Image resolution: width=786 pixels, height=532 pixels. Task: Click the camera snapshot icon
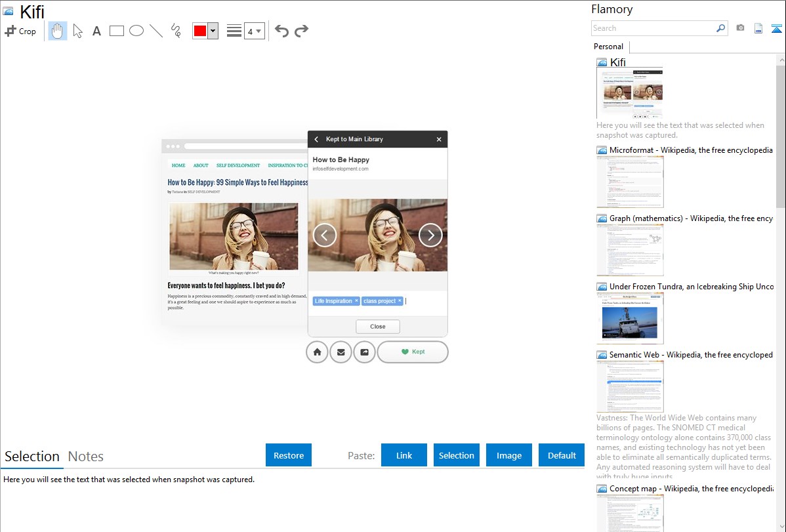(740, 28)
